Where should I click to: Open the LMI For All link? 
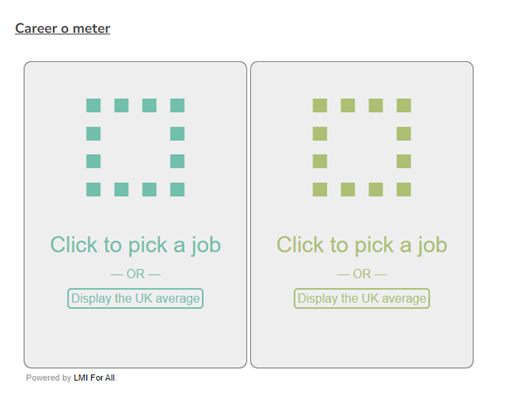pos(94,378)
